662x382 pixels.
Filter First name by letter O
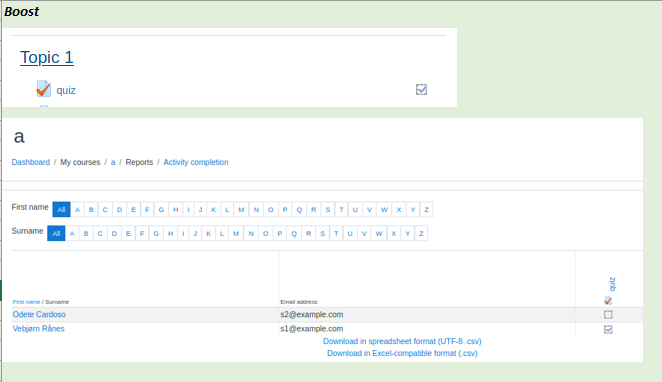tap(271, 209)
